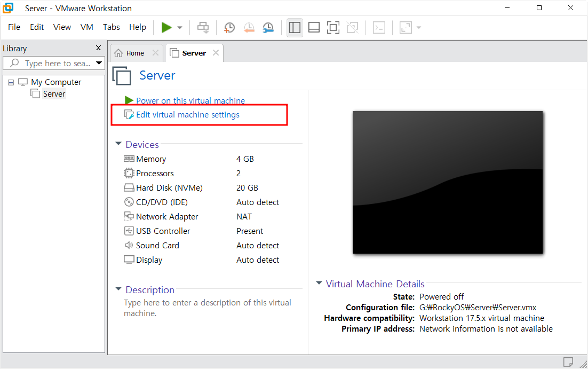Open the stretch guest dropdown arrow
Image resolution: width=588 pixels, height=369 pixels.
point(419,27)
